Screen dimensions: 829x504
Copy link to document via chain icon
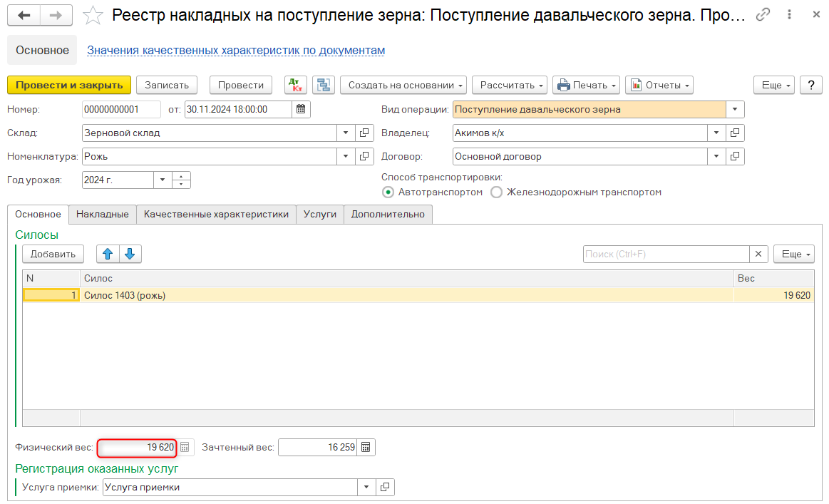pos(763,15)
